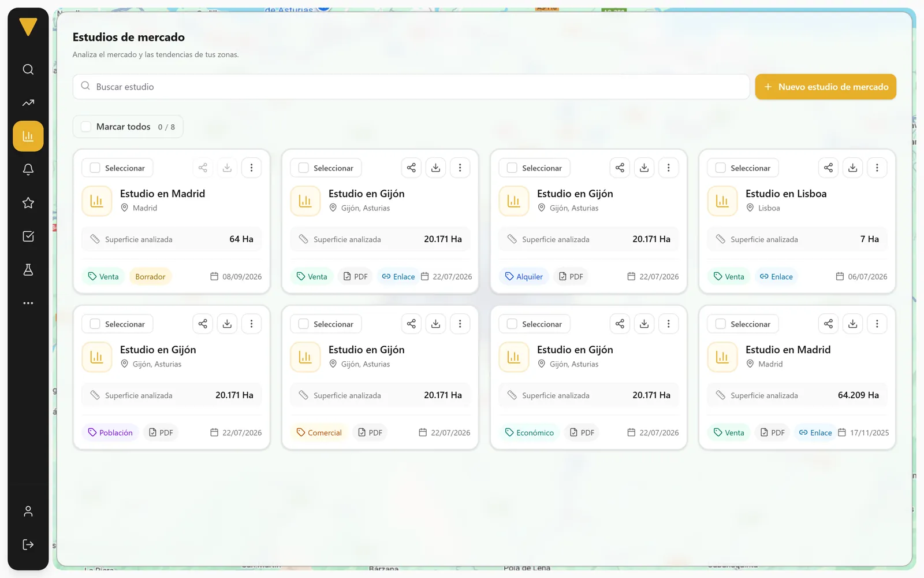This screenshot has height=578, width=924.
Task: Tick Seleccionar on Gijón Comercial card
Action: [304, 324]
